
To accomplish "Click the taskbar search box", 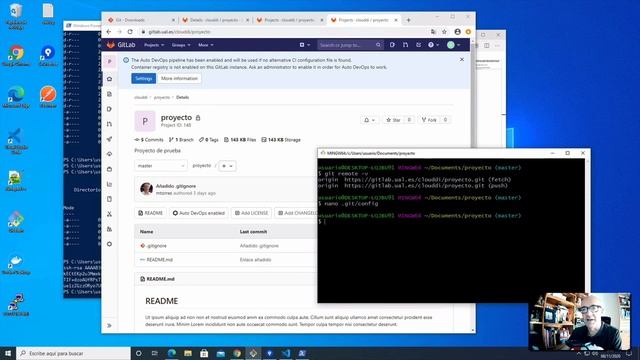I will coord(73,353).
